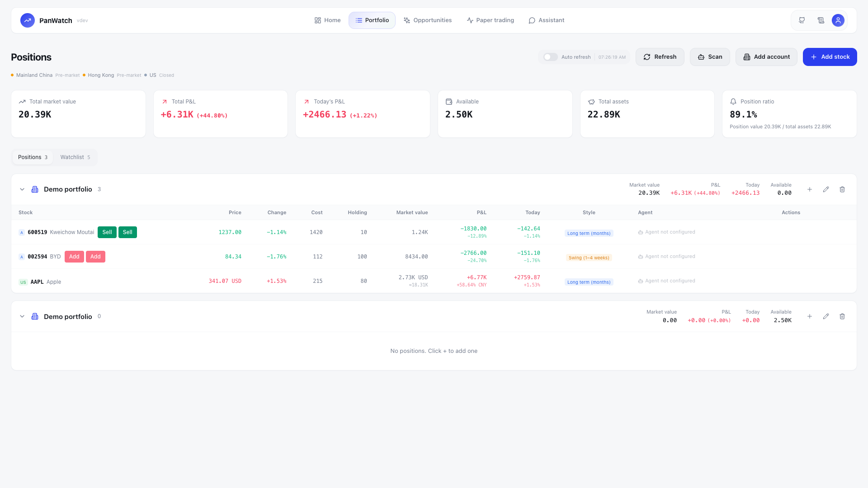The height and width of the screenshot is (488, 868).
Task: Click the Add account button
Action: tap(766, 57)
